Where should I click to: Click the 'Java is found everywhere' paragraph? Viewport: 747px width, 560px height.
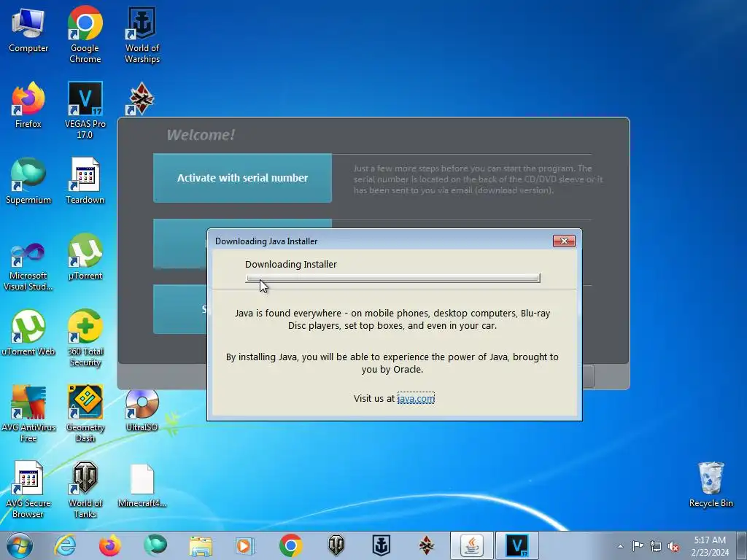[x=392, y=319]
